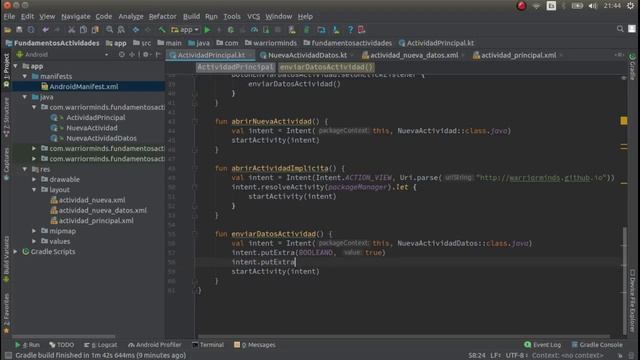Switch to actividad_principal.xml editor tab
This screenshot has width=640, height=360.
point(518,55)
